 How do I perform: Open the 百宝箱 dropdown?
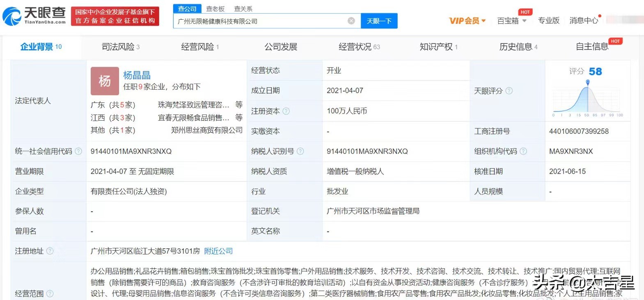pos(512,21)
